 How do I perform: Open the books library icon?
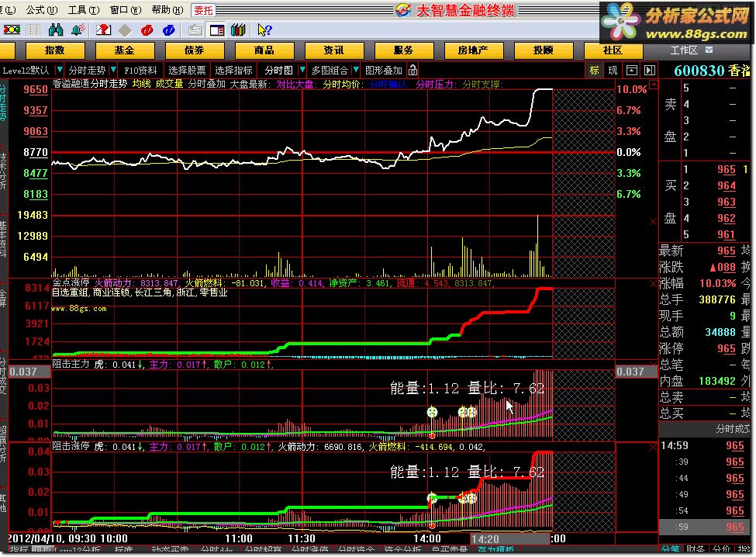238,30
